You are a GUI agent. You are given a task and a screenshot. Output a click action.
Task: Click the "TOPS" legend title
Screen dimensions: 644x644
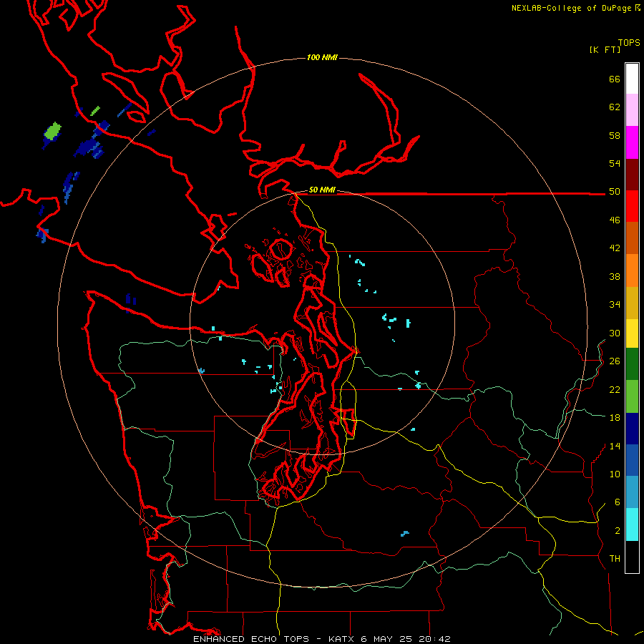click(x=629, y=43)
